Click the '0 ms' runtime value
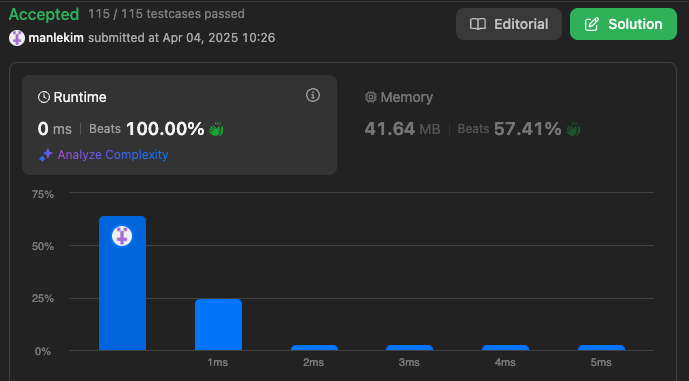689x381 pixels. pyautogui.click(x=54, y=129)
